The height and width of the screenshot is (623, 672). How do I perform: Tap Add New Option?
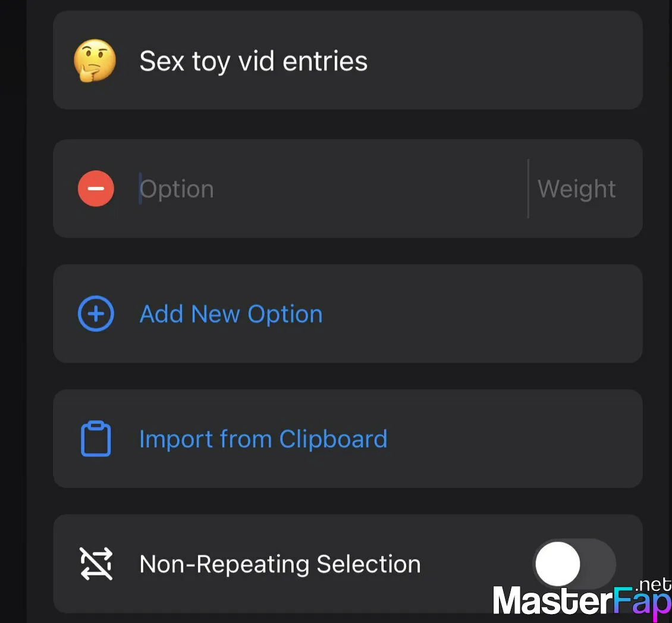tap(231, 314)
